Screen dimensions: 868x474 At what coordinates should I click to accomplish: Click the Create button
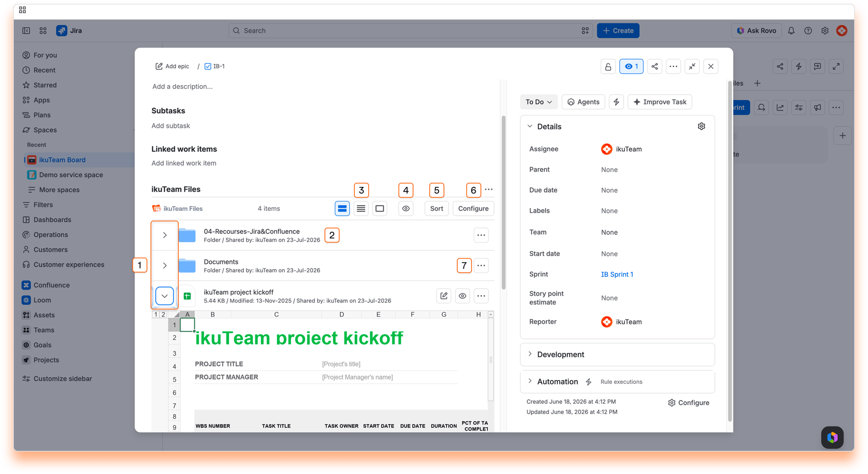[618, 30]
